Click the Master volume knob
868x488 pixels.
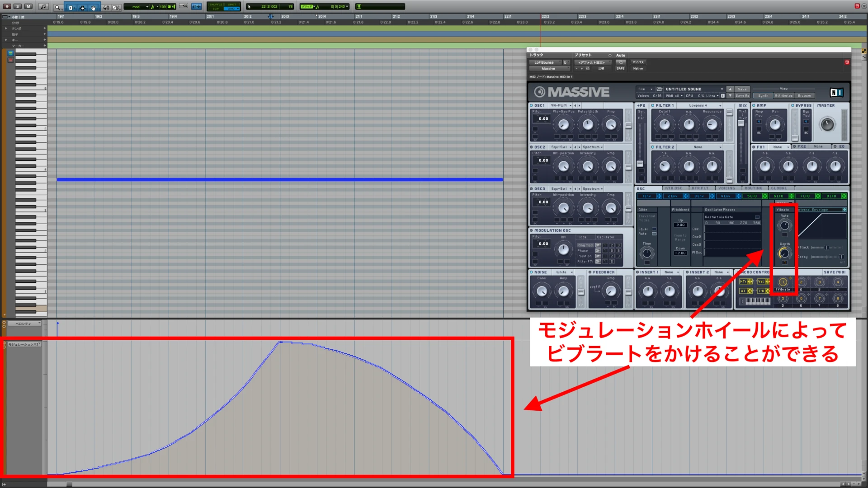827,124
